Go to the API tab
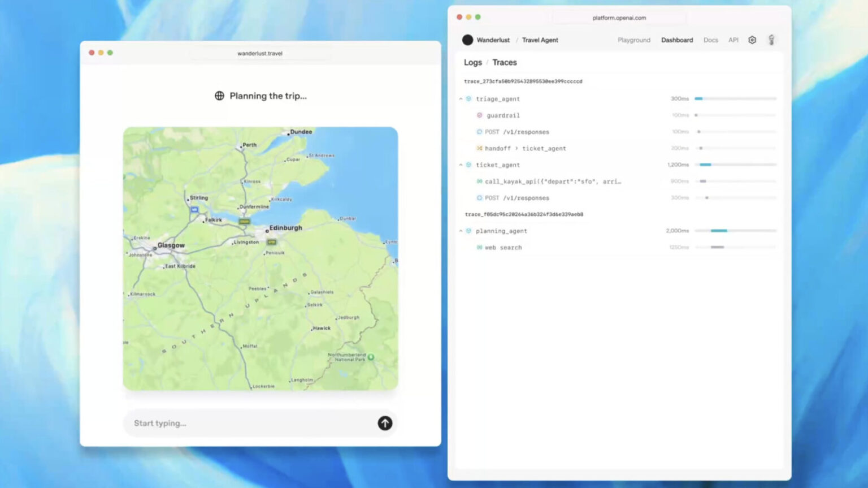Viewport: 868px width, 488px height. click(x=733, y=40)
